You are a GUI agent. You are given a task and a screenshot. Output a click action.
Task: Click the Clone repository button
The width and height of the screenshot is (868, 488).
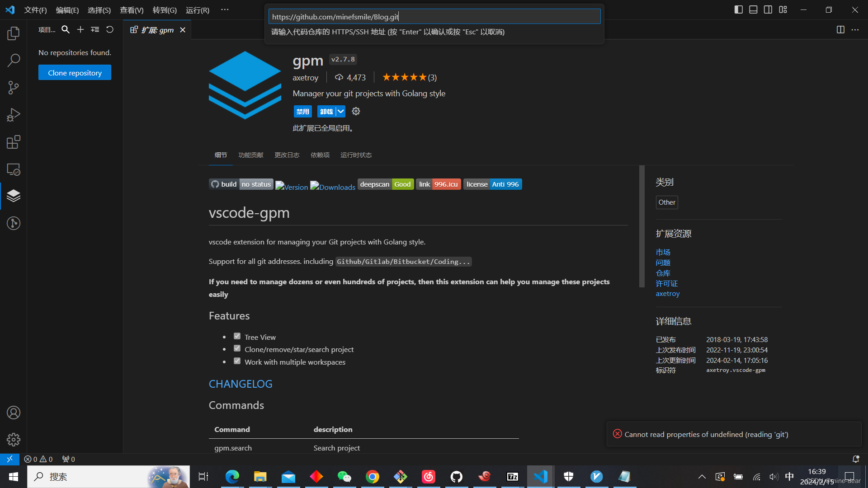[x=75, y=73]
